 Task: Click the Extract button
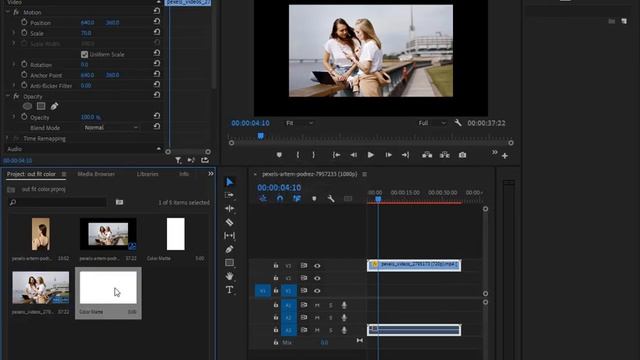[x=445, y=155]
